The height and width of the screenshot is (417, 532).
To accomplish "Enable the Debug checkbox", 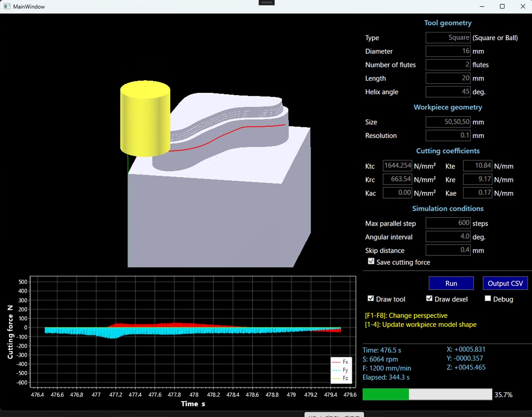I will coord(488,299).
